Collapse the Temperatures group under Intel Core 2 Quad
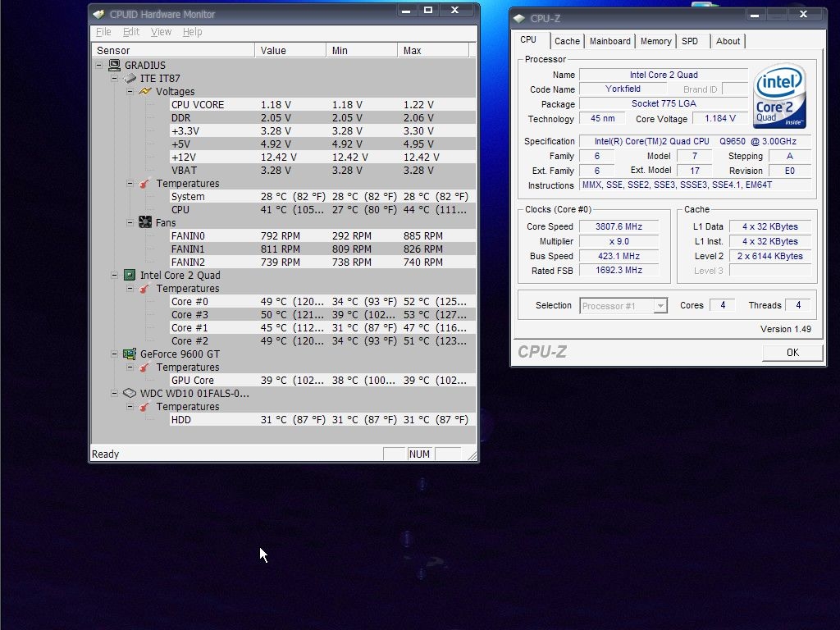Image resolution: width=840 pixels, height=630 pixels. pos(130,288)
